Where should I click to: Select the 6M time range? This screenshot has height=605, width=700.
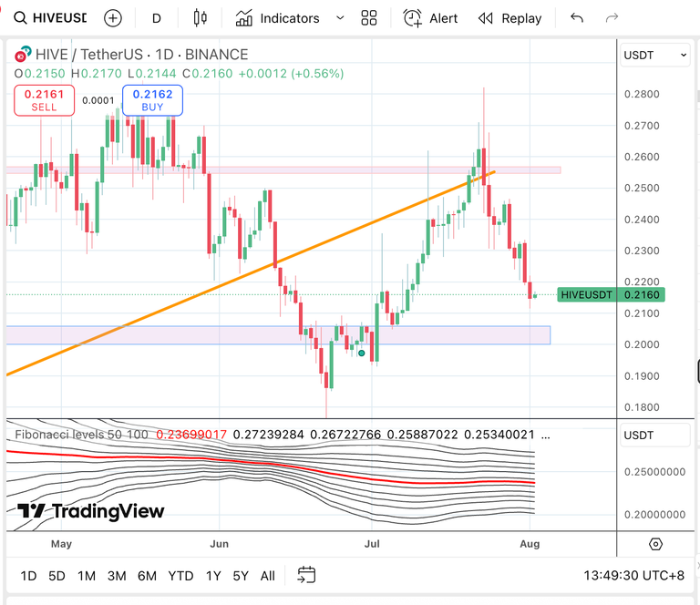coord(147,576)
